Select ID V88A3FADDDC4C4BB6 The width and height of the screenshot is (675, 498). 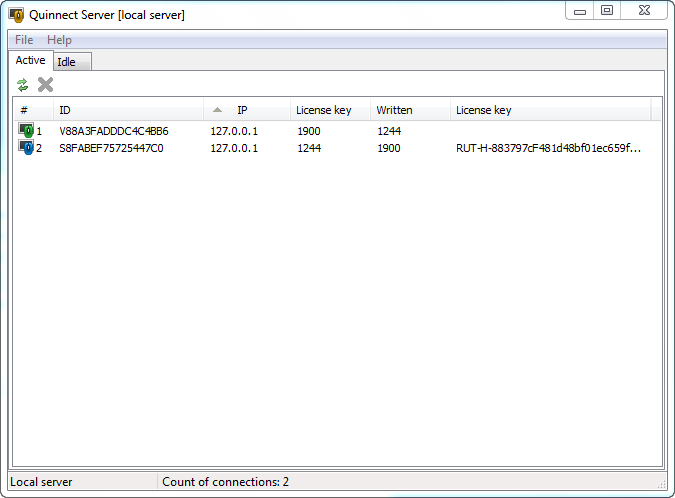[114, 131]
